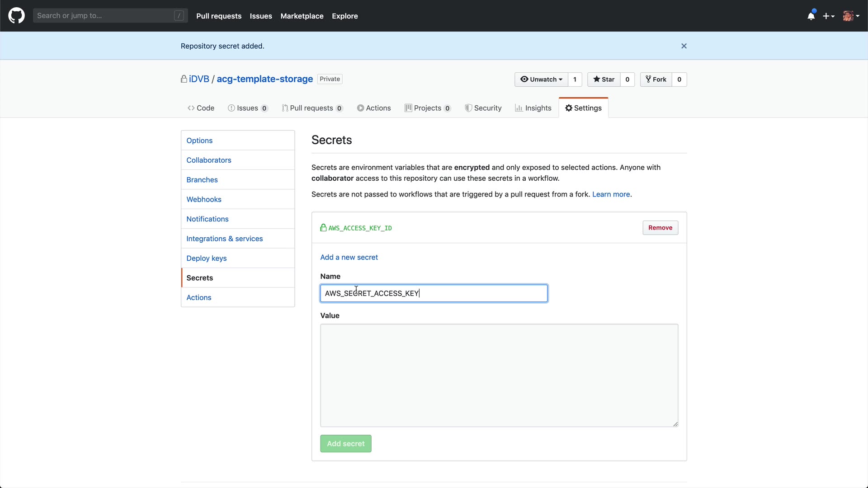The width and height of the screenshot is (868, 488).
Task: Dismiss the 'Repository secret added' banner
Action: [684, 46]
